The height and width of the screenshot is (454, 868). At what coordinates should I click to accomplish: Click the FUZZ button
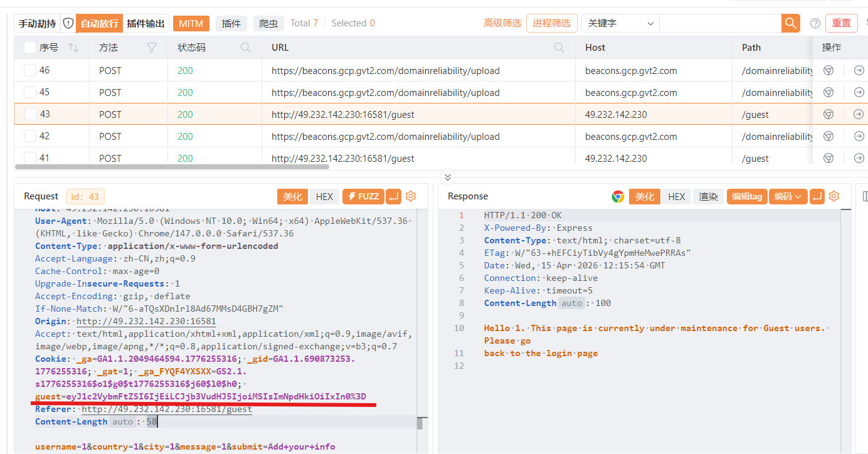[363, 196]
